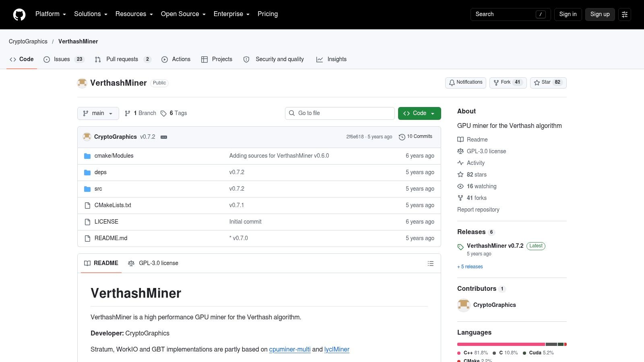Open the Actions tab
This screenshot has height=362, width=644.
click(176, 59)
